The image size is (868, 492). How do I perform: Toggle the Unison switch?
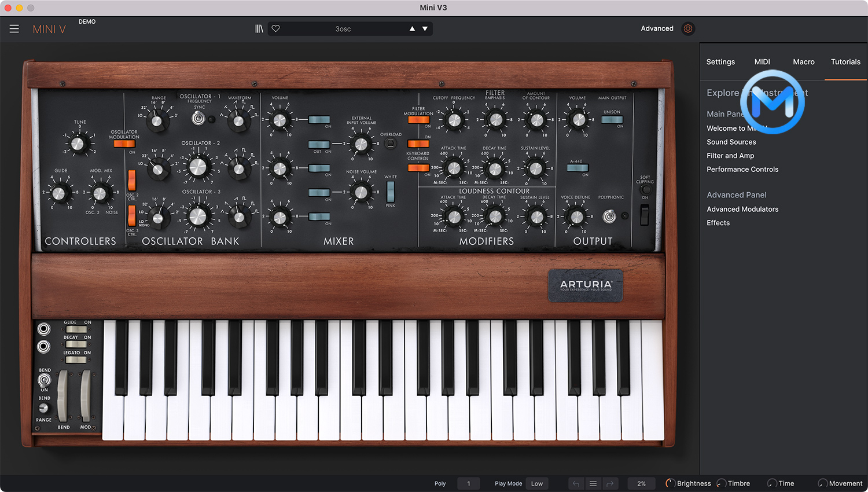coord(612,120)
